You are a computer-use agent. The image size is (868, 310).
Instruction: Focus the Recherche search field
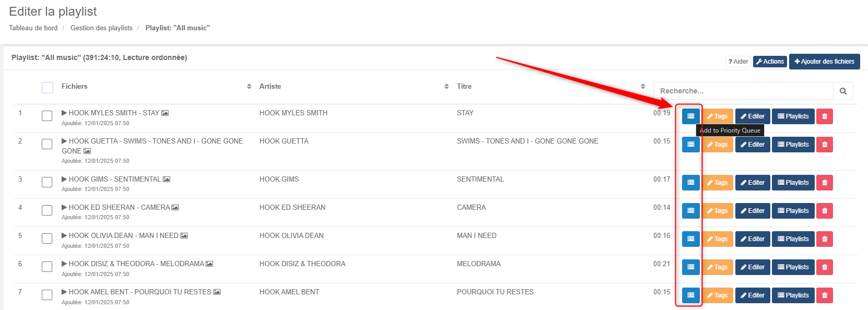click(743, 91)
